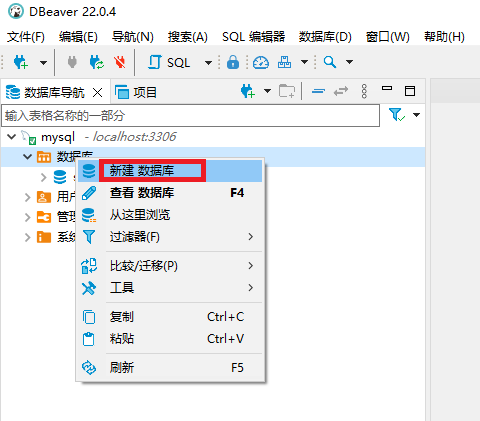The width and height of the screenshot is (480, 421).
Task: Open the dashboard gauge icon
Action: point(261,62)
